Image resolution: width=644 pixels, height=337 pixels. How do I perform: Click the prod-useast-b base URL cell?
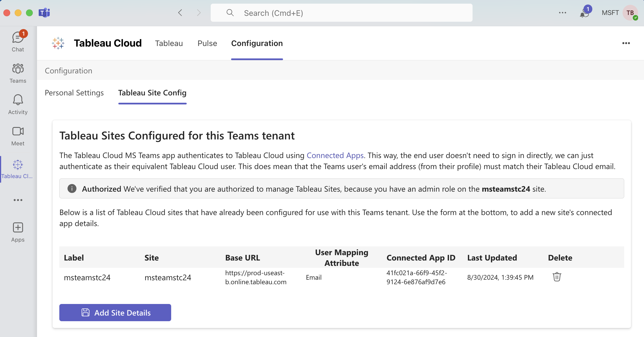coord(256,277)
